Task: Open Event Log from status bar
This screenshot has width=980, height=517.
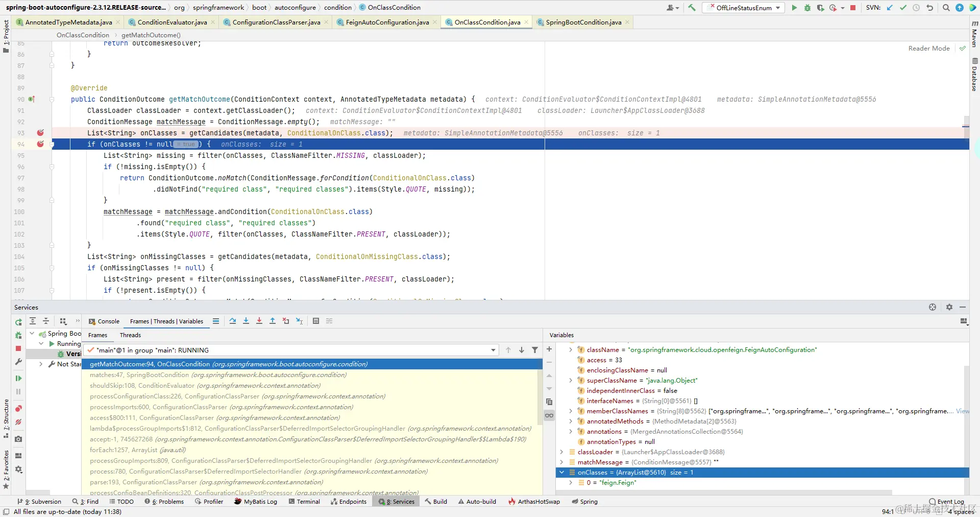Action: [x=946, y=502]
